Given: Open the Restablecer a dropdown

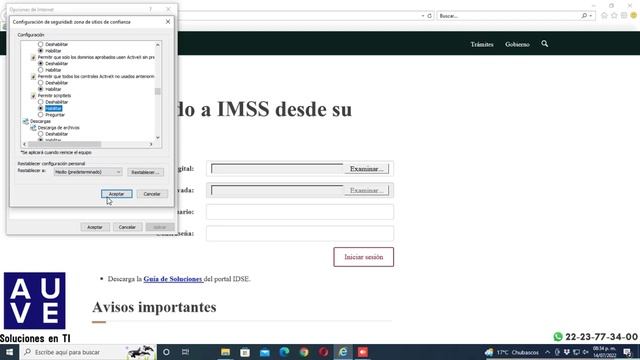Looking at the screenshot, I should (88, 172).
